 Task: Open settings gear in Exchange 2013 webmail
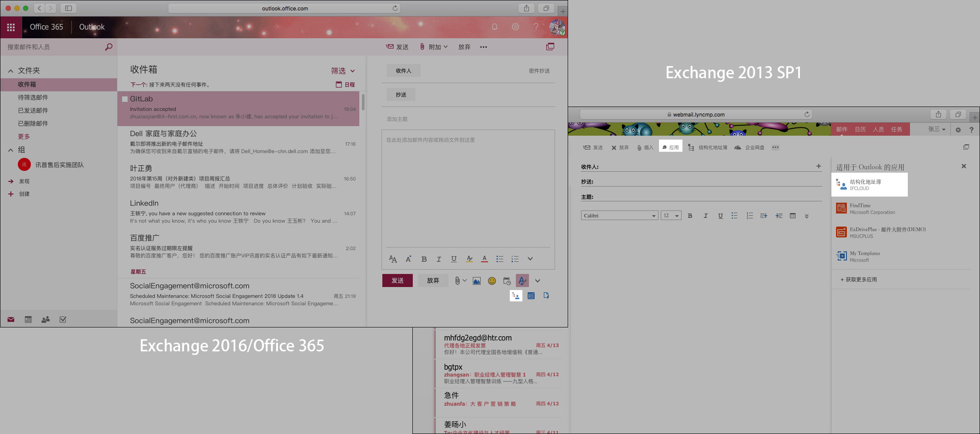click(958, 130)
